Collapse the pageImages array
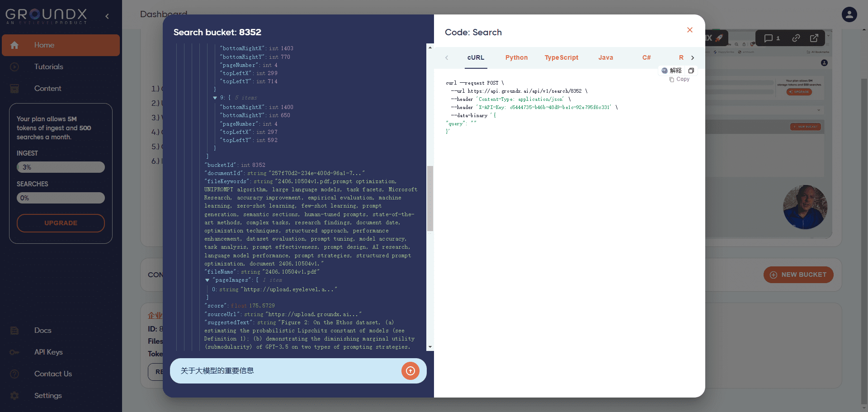Viewport: 868px width, 412px height. (208, 280)
